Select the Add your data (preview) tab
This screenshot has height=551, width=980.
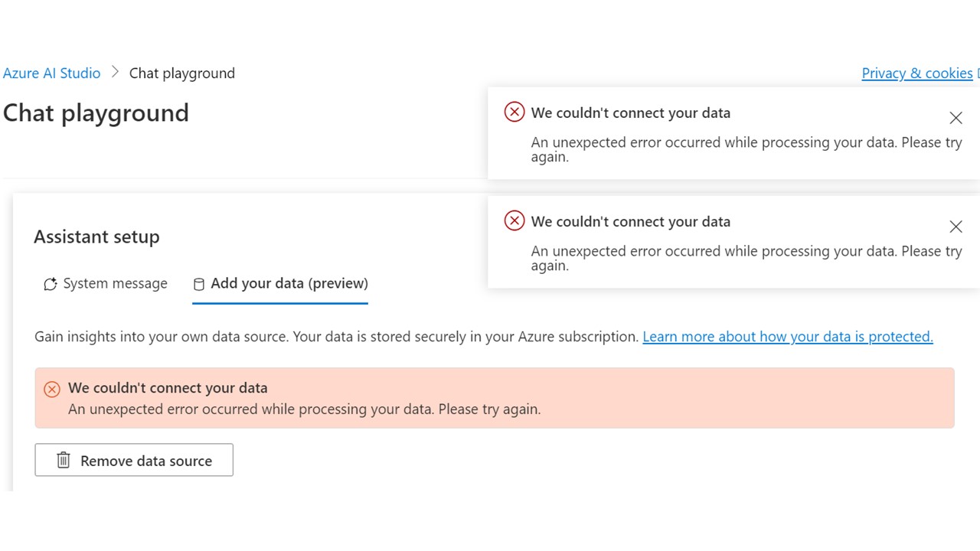[x=289, y=284]
